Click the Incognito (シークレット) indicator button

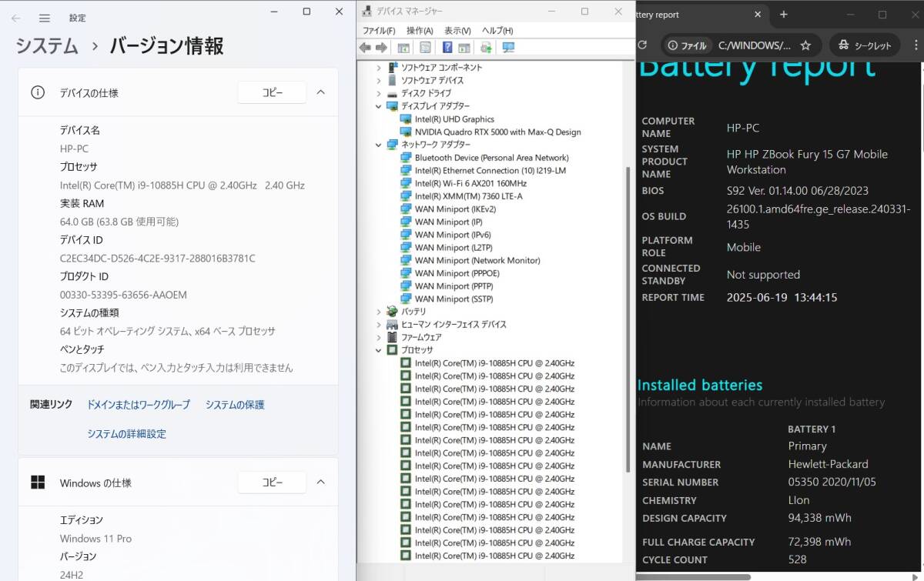click(865, 45)
